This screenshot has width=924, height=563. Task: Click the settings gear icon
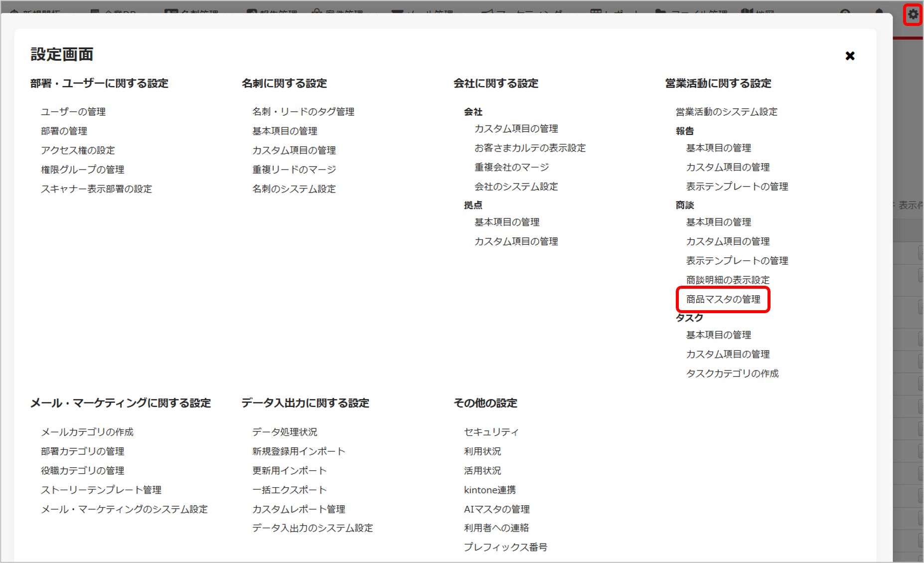[913, 14]
